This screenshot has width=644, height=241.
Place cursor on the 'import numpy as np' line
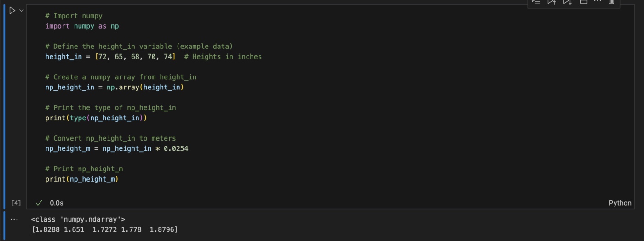point(82,26)
